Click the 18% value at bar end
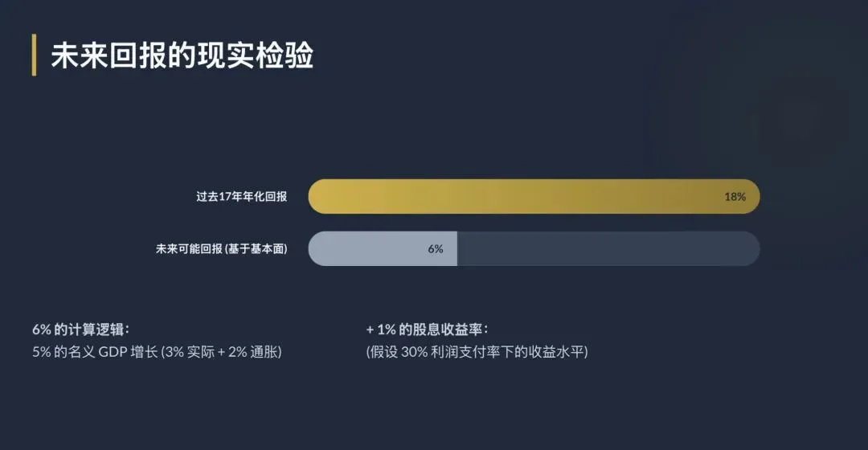Screen dimensions: 868x450 735,196
